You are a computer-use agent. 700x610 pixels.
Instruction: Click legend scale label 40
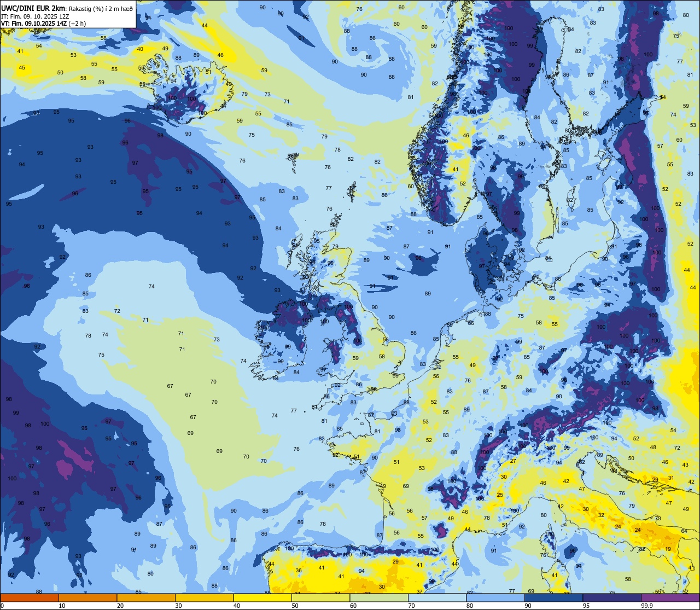click(x=236, y=606)
